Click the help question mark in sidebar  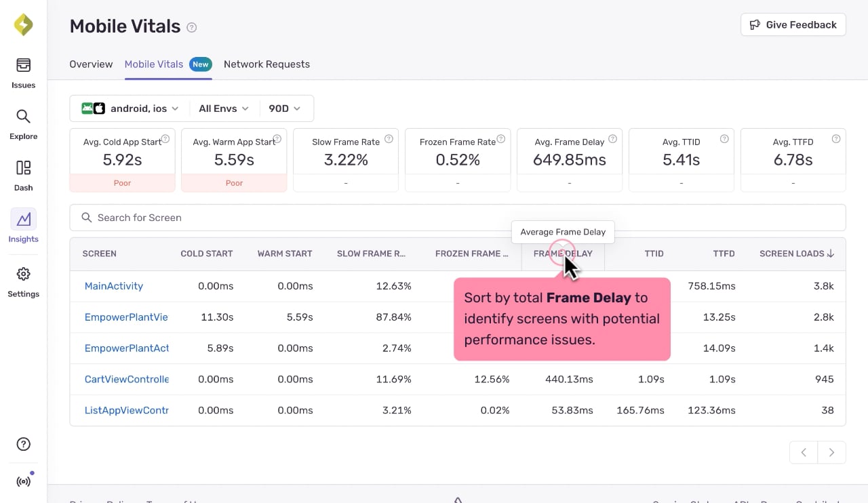[x=23, y=445]
